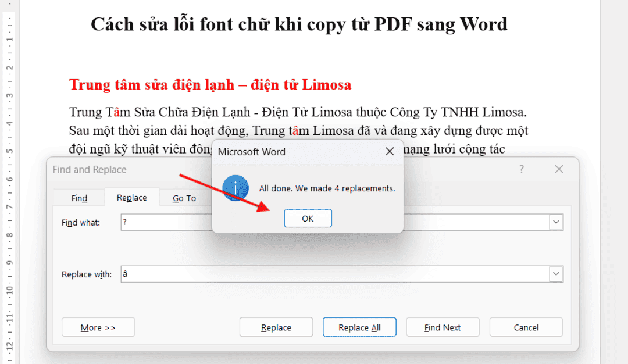Click the red heading 'Trung tâm sửa điện lạnh'
The width and height of the screenshot is (628, 364).
point(152,85)
